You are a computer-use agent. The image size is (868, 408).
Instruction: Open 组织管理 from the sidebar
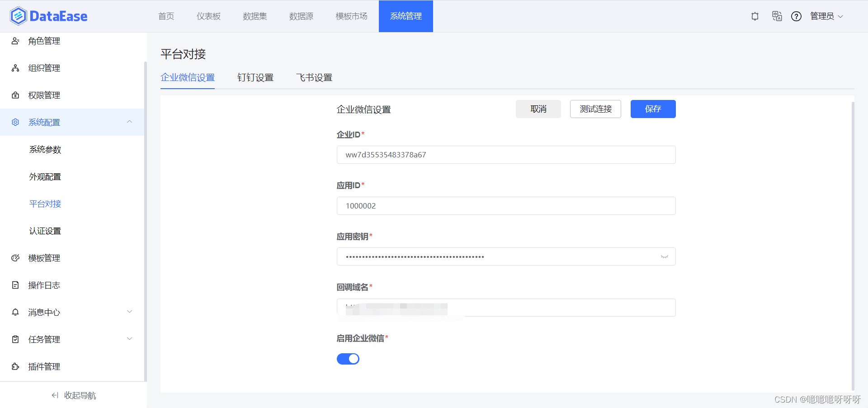(x=44, y=68)
